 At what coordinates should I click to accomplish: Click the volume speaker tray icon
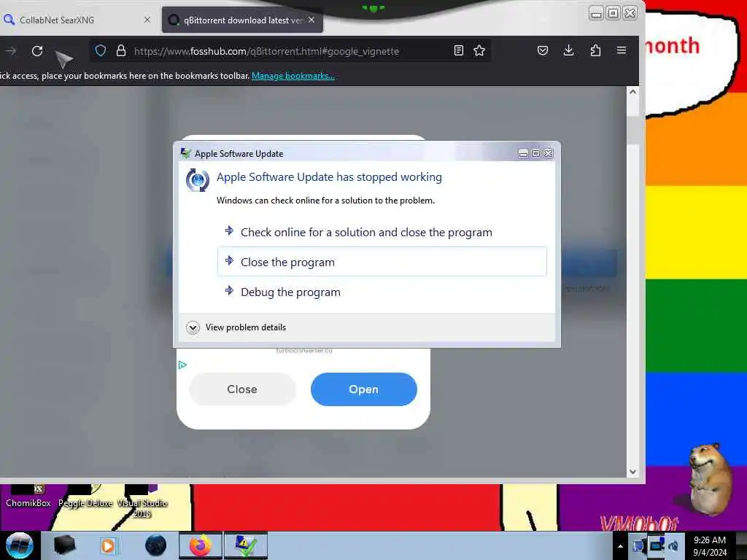(x=673, y=545)
